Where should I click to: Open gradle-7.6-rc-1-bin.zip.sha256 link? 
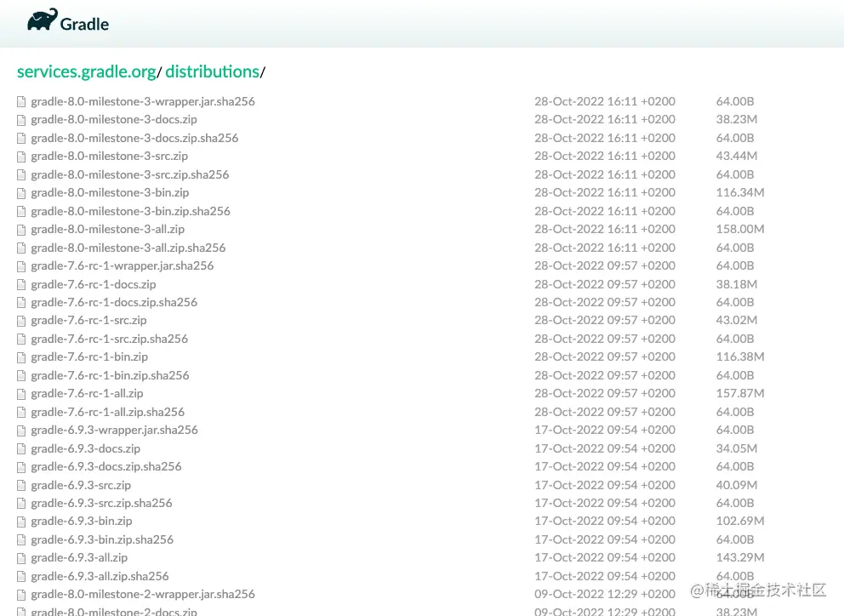pos(110,375)
